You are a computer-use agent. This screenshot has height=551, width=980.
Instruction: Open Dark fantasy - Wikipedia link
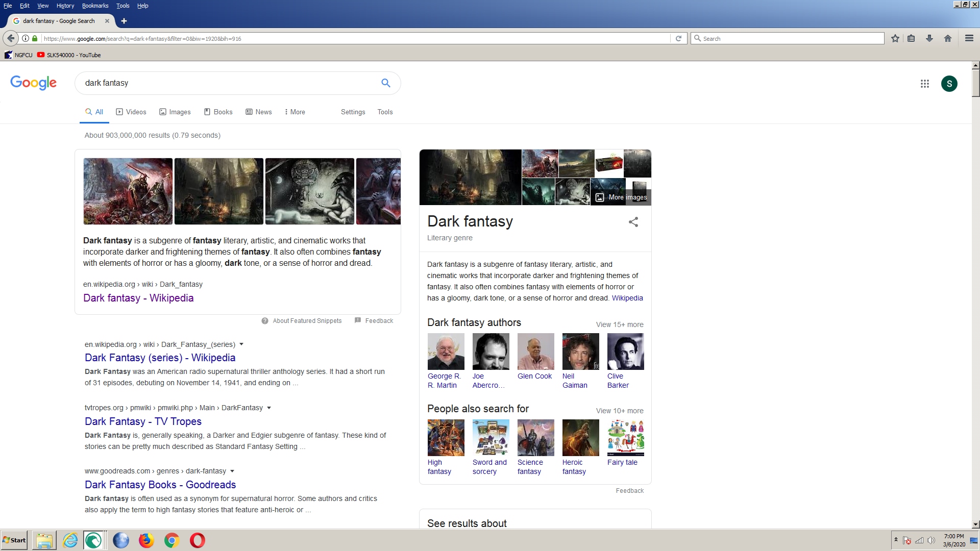(138, 298)
